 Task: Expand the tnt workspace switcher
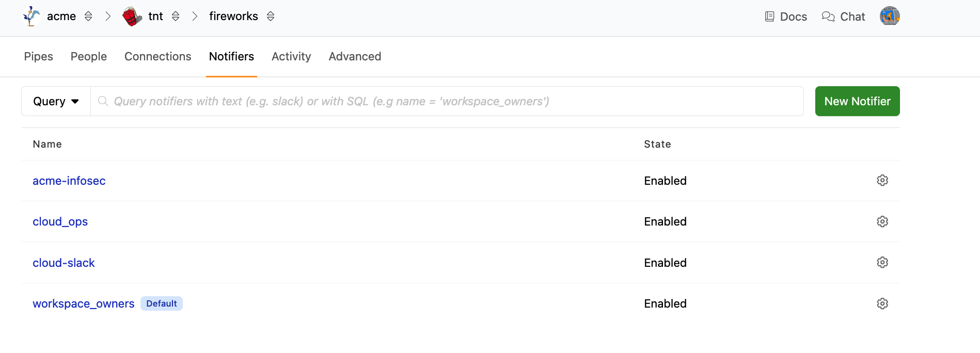click(x=176, y=17)
